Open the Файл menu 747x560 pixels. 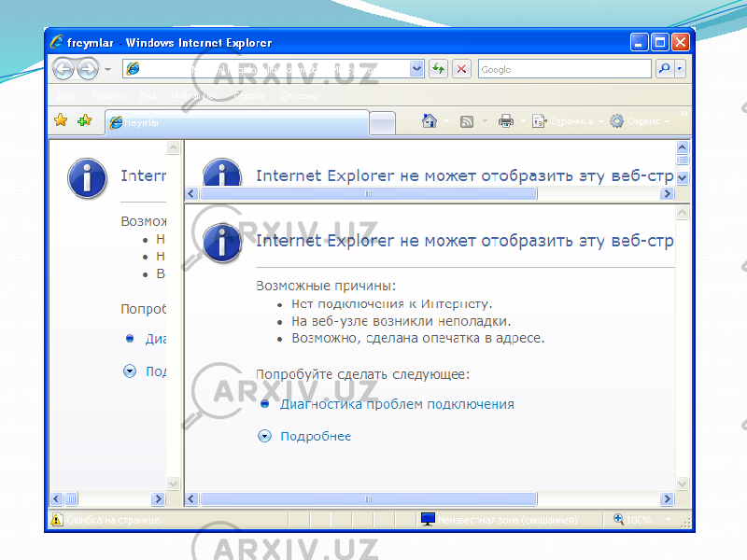[67, 96]
